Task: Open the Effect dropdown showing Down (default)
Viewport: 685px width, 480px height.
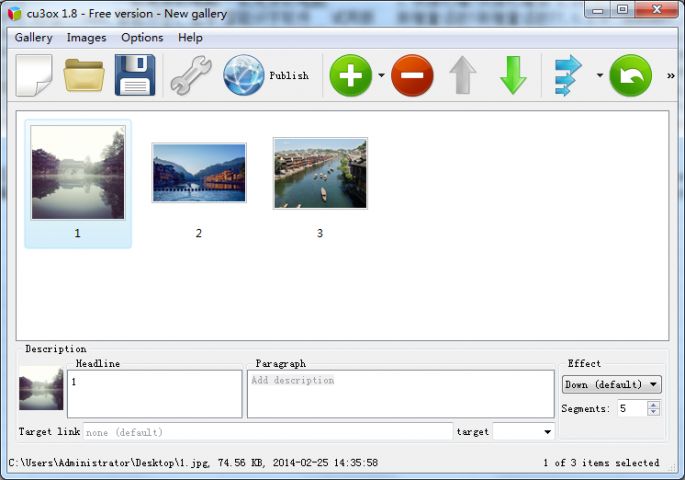Action: [x=611, y=384]
